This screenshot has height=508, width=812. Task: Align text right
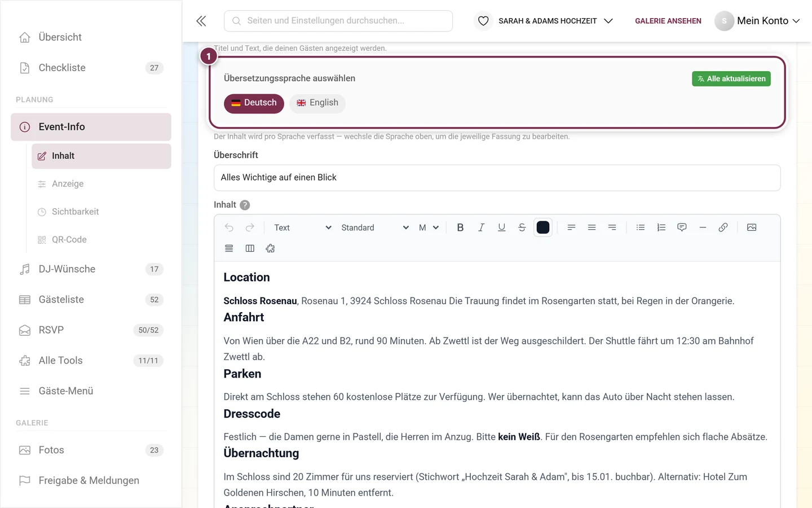[x=612, y=227]
